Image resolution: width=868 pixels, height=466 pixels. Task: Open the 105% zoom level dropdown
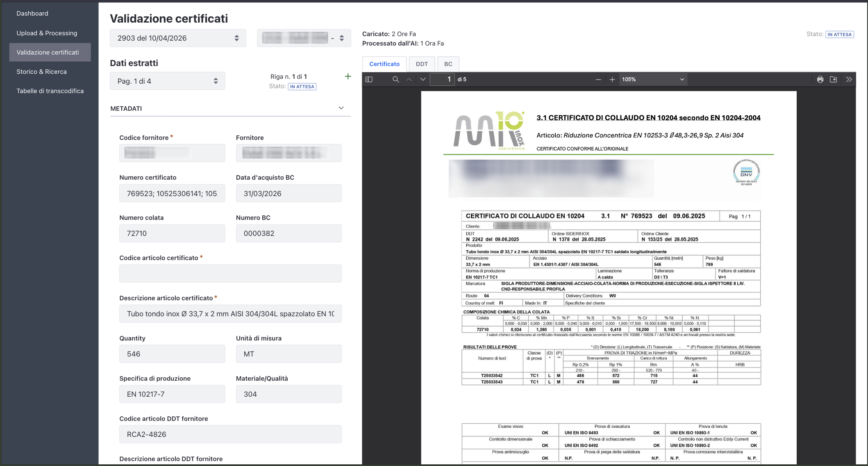653,80
